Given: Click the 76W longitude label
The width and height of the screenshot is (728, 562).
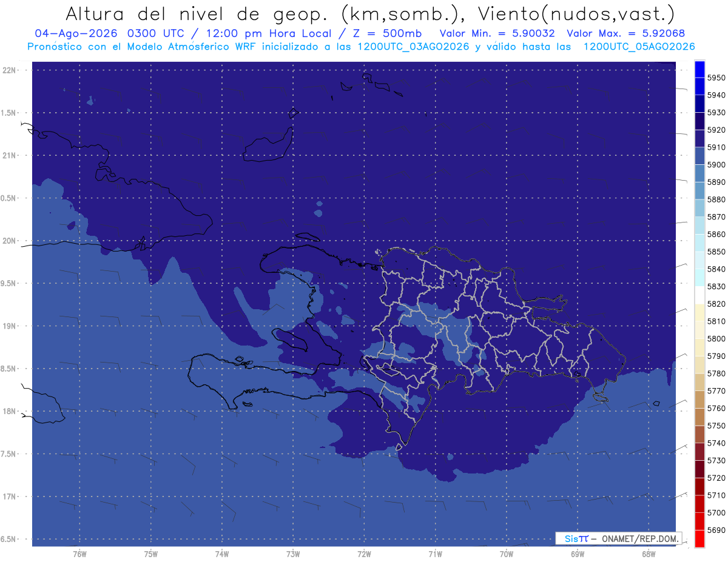Looking at the screenshot, I should (x=79, y=554).
